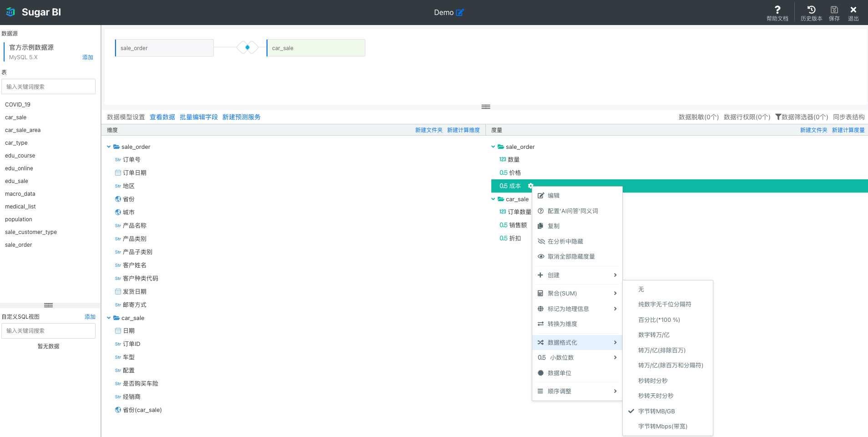Click the Sugar BI logo icon
Screen dimensions: 868x437
(10, 12)
